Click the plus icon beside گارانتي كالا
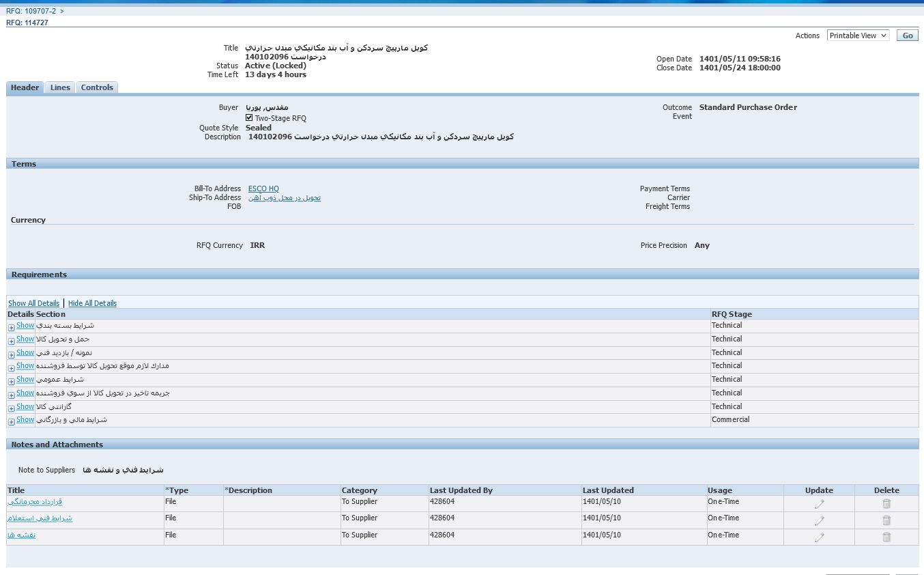The image size is (924, 575). pyautogui.click(x=12, y=408)
